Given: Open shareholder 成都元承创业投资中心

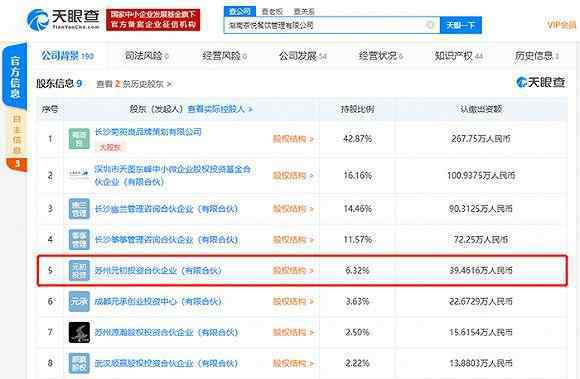Looking at the screenshot, I should (x=158, y=301).
